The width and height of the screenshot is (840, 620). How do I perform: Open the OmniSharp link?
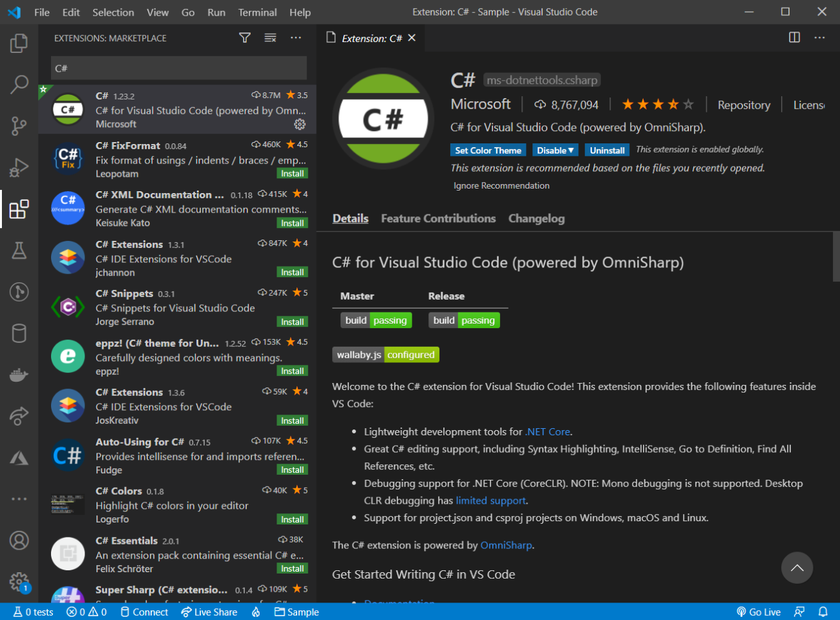[x=506, y=545]
